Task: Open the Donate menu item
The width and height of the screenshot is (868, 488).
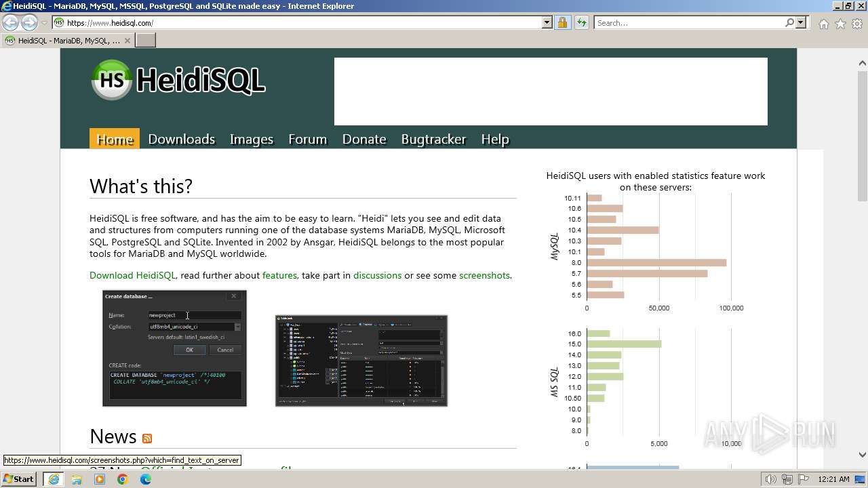Action: (364, 139)
